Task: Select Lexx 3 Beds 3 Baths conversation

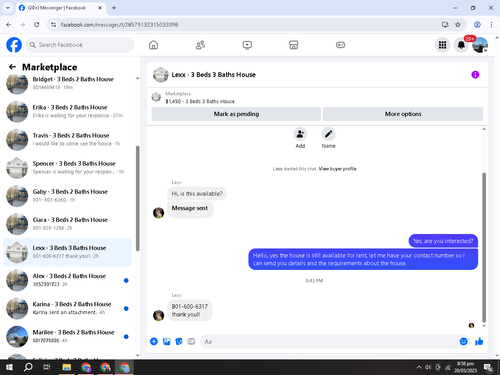Action: coord(68,252)
